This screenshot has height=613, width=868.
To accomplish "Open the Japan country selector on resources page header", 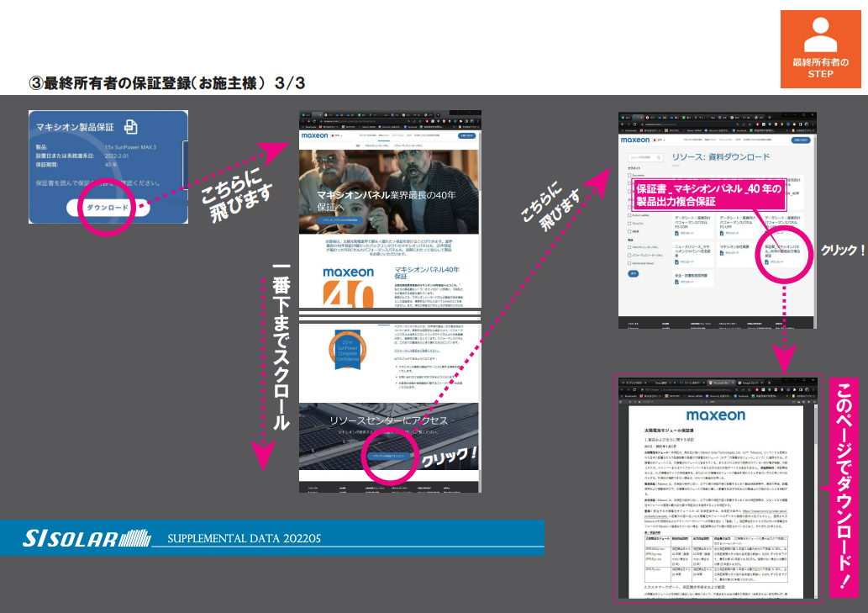I will (x=658, y=140).
